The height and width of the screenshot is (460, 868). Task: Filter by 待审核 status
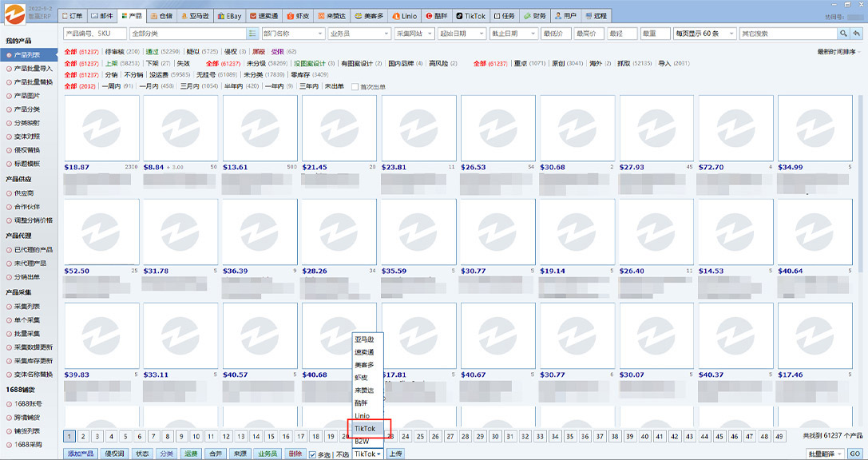(x=115, y=51)
